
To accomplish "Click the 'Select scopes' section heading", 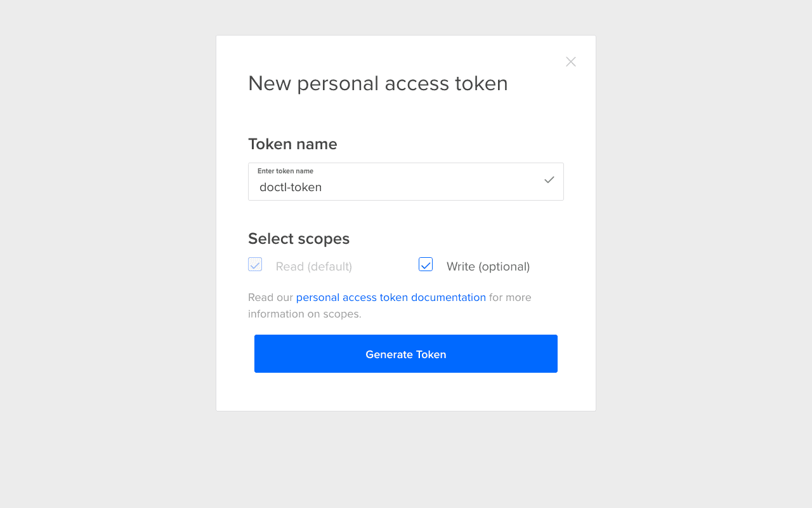I will point(299,239).
